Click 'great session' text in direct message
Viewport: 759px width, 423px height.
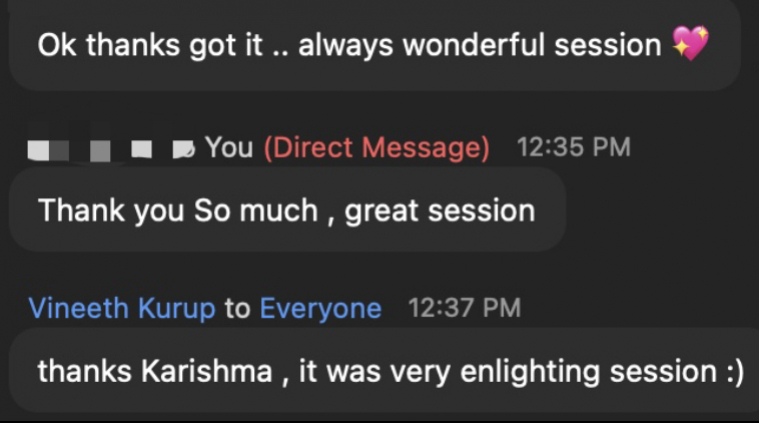click(440, 211)
